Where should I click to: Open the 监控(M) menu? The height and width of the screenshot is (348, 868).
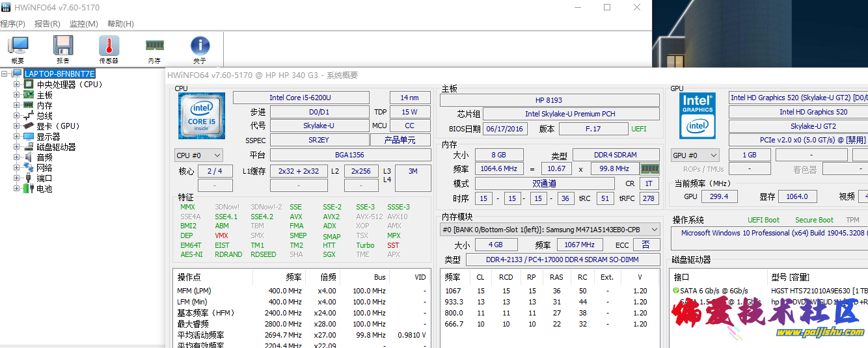[x=83, y=24]
